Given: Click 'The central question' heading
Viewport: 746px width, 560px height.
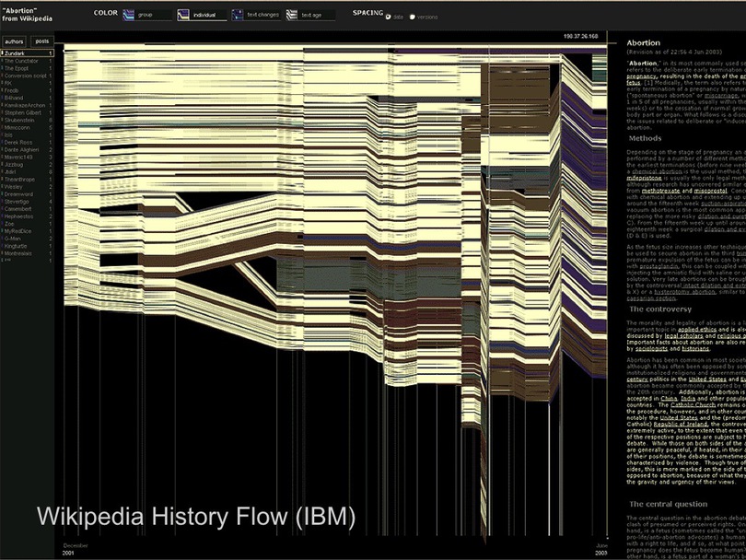Looking at the screenshot, I should click(668, 505).
